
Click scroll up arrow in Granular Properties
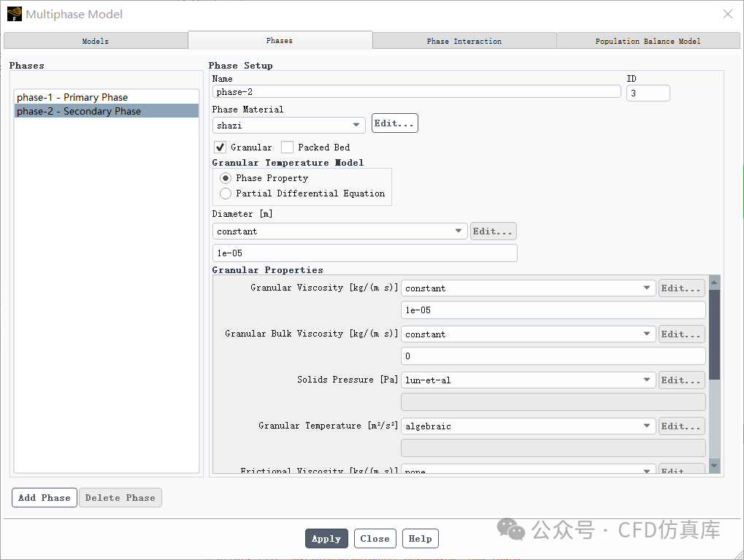(x=714, y=283)
